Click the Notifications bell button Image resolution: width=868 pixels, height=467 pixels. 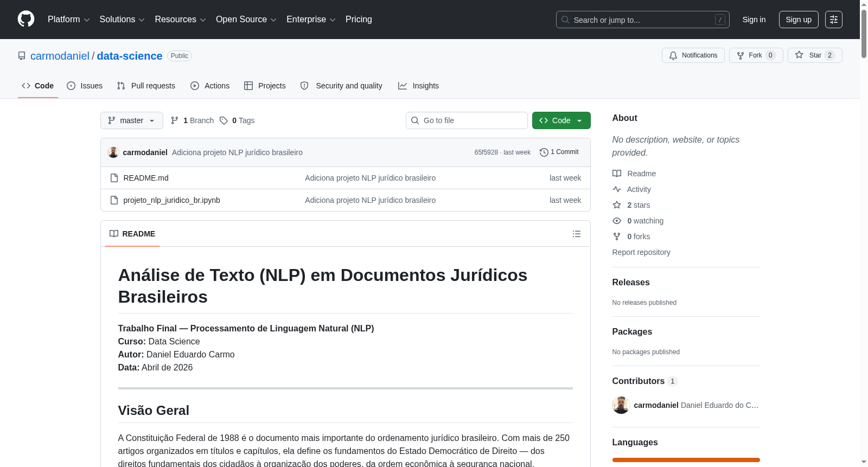[x=693, y=55]
